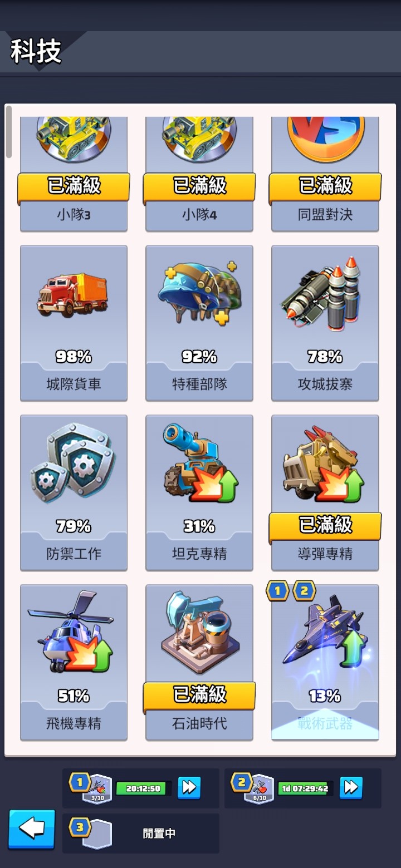Select idle research slot 3 閒置中
401x868 pixels.
(x=141, y=833)
